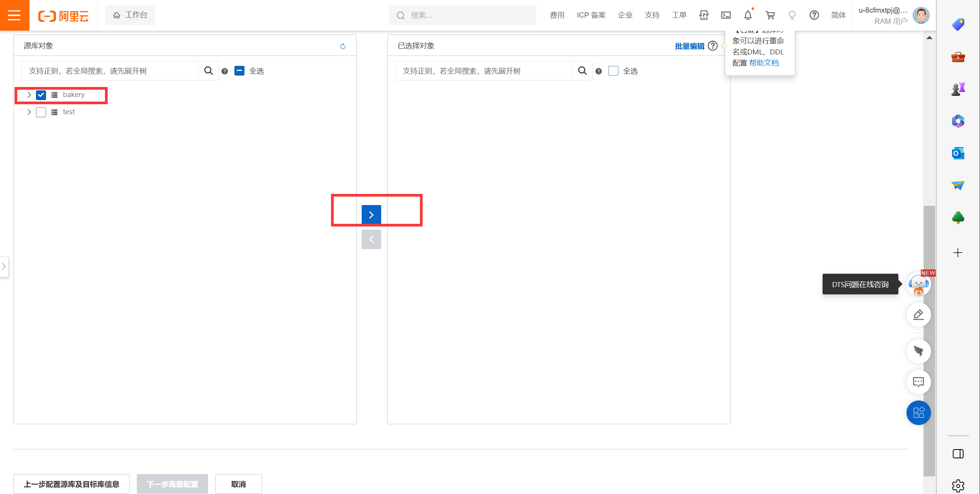Open the floating feedback chat icon
This screenshot has width=980, height=494.
[x=919, y=382]
